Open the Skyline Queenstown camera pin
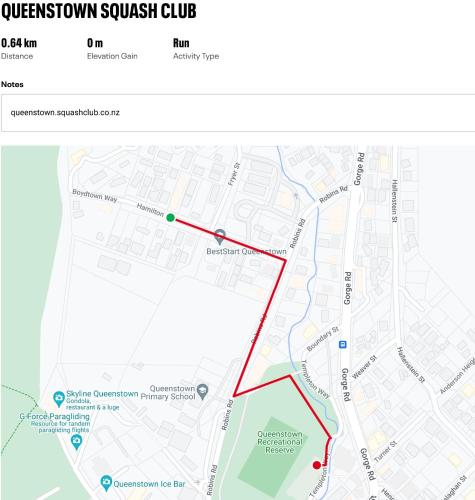The height and width of the screenshot is (500, 475). coord(59,399)
